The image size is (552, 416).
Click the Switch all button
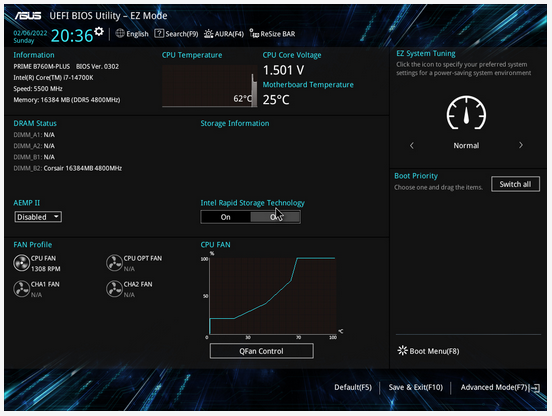click(515, 184)
